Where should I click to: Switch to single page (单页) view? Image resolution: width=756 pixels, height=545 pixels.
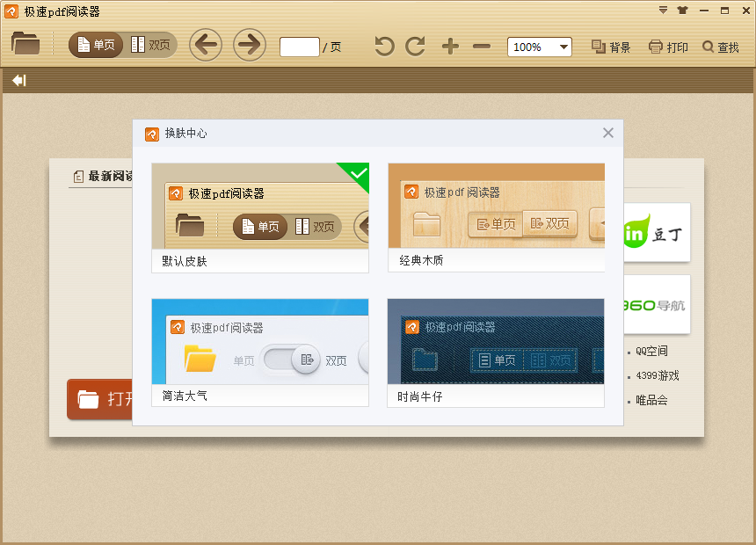(x=97, y=45)
